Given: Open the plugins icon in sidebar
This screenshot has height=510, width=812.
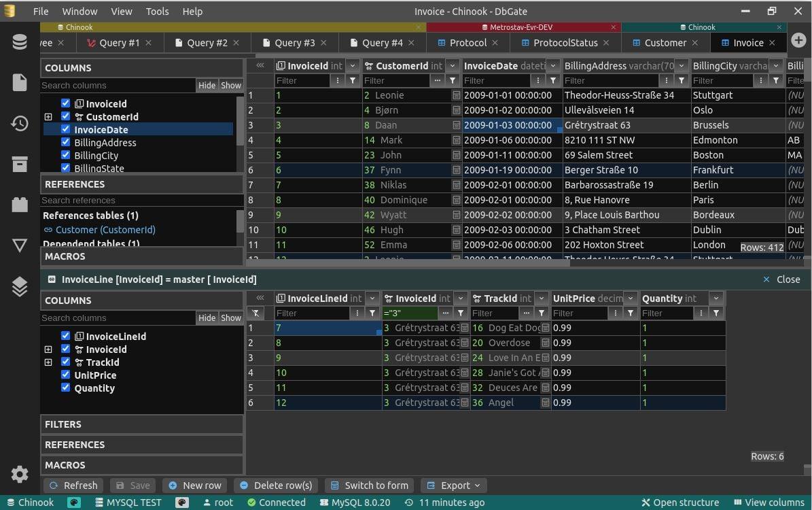Looking at the screenshot, I should click(20, 205).
